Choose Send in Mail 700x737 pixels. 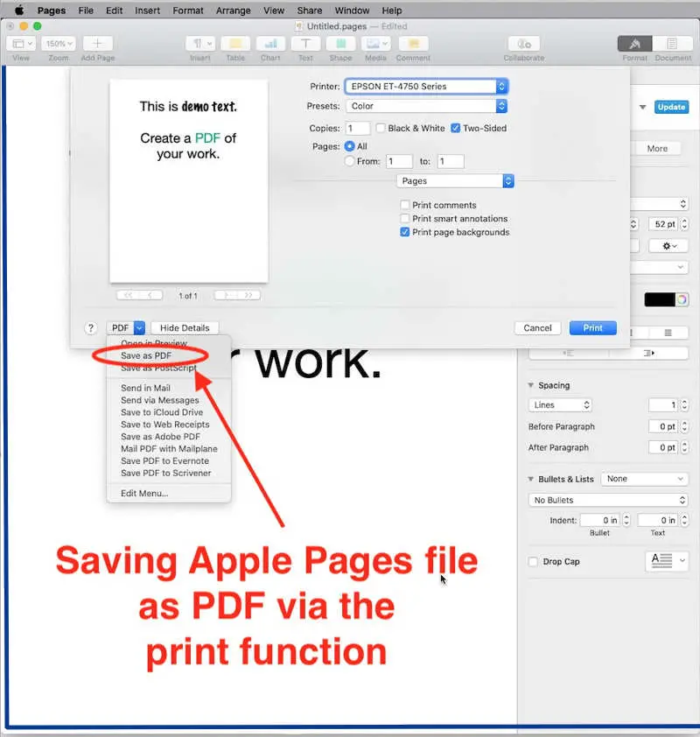[145, 388]
